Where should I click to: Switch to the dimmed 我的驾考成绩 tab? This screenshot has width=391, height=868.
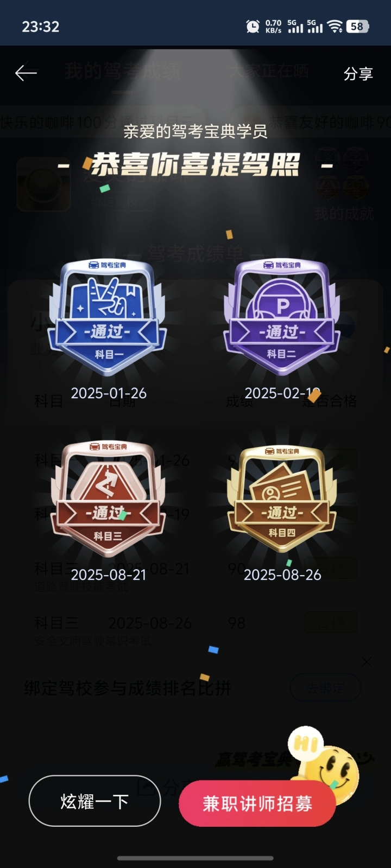point(122,71)
